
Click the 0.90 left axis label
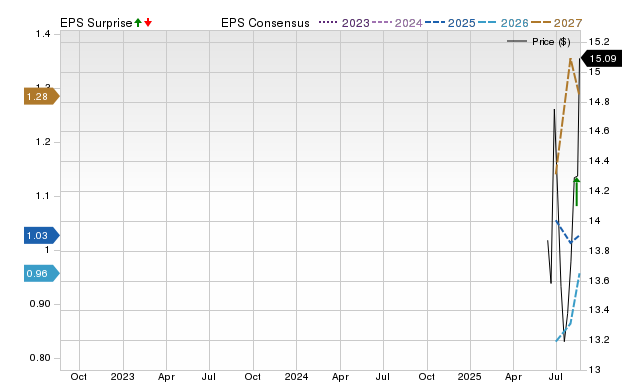(x=40, y=304)
